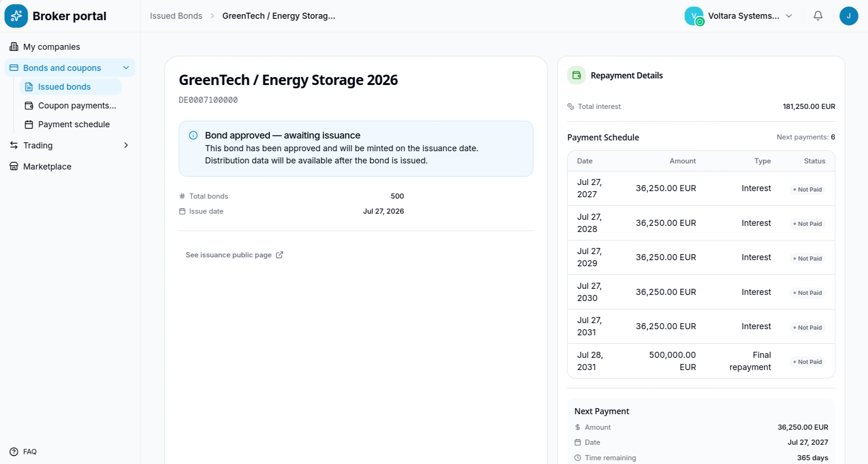Click the Date column header
868x464 pixels.
585,161
